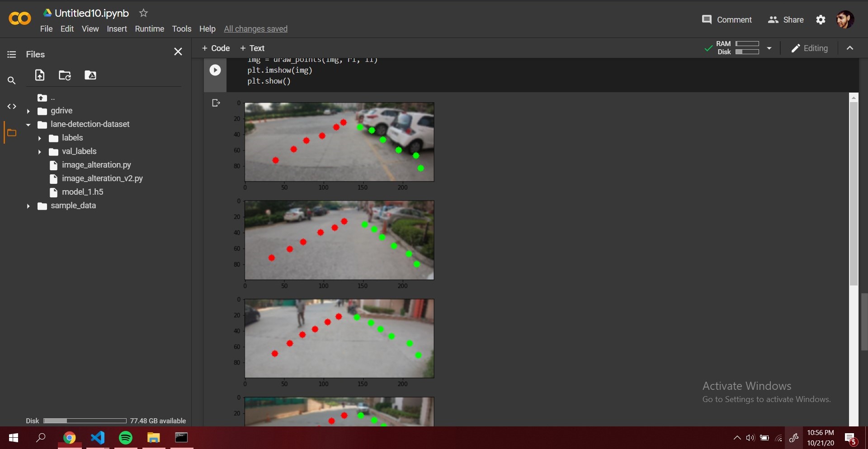Show hidden system tray icons
The image size is (868, 449).
pyautogui.click(x=737, y=438)
